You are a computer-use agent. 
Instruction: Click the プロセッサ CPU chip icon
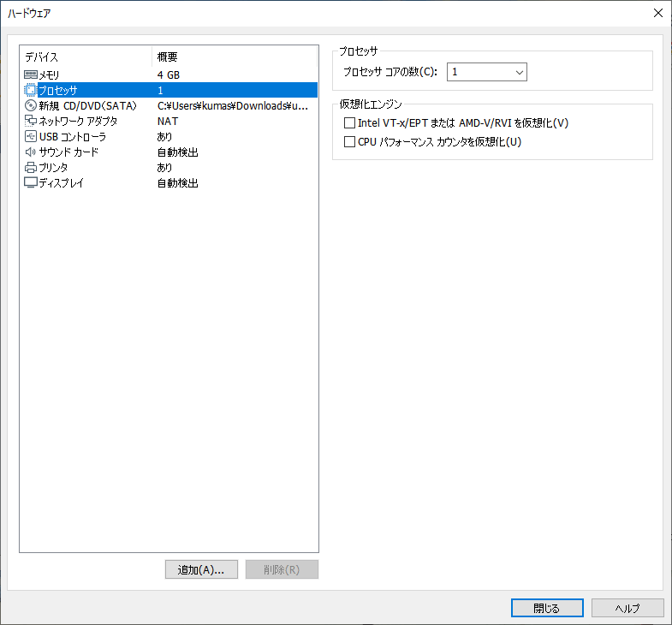point(31,91)
